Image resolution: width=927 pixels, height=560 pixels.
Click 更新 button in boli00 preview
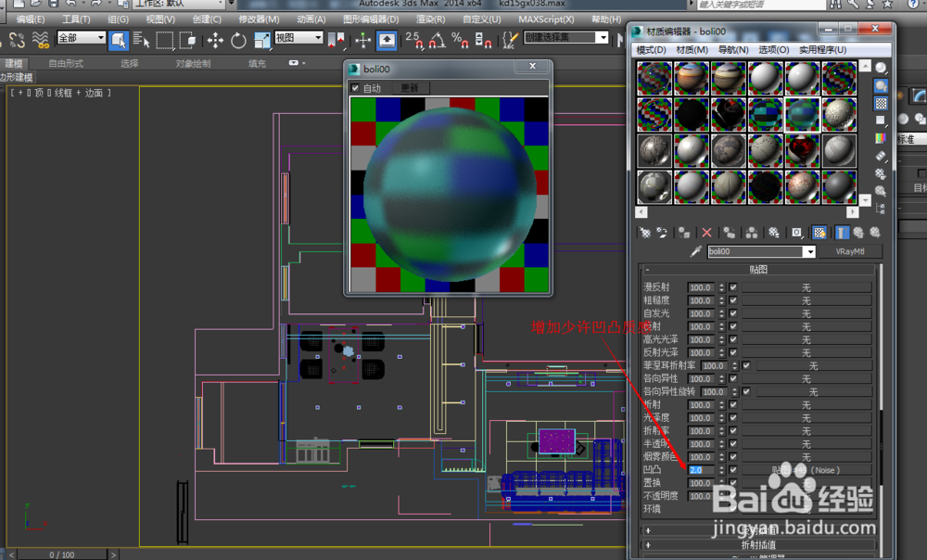409,88
